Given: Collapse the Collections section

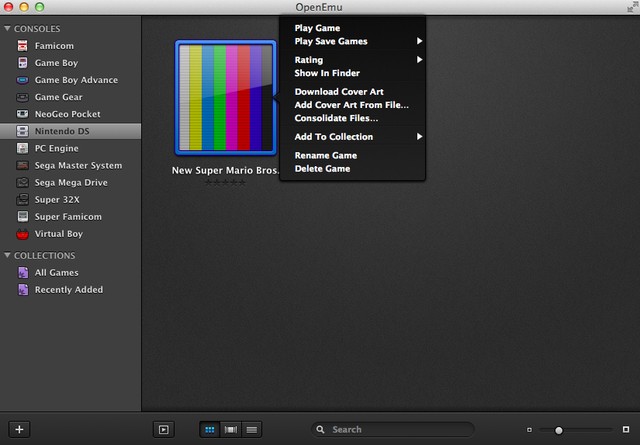Looking at the screenshot, I should [x=7, y=255].
